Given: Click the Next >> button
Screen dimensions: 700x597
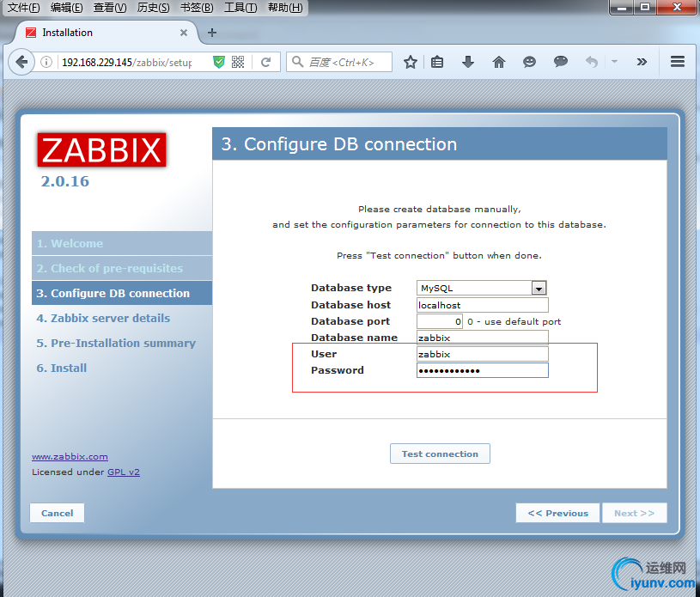Looking at the screenshot, I should click(635, 513).
